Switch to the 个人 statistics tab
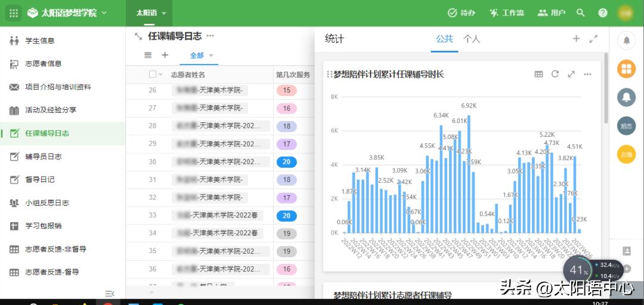The image size is (644, 305). (x=472, y=39)
